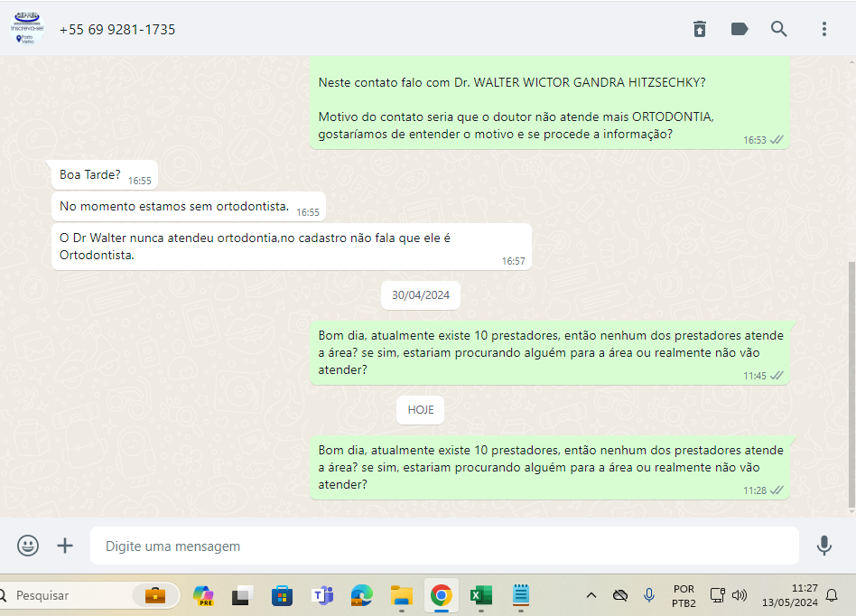Open Microsoft Edge from taskbar
Image resolution: width=856 pixels, height=616 pixels.
coord(362,595)
